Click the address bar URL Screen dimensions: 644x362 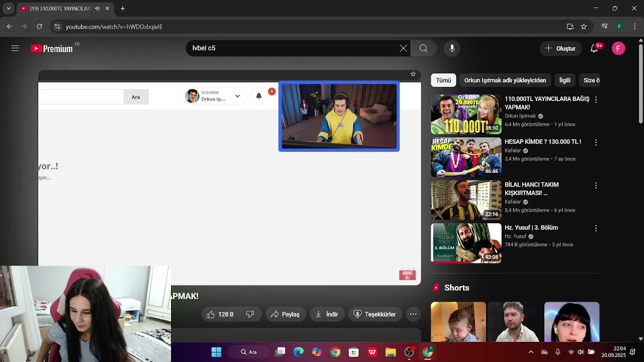tap(114, 27)
